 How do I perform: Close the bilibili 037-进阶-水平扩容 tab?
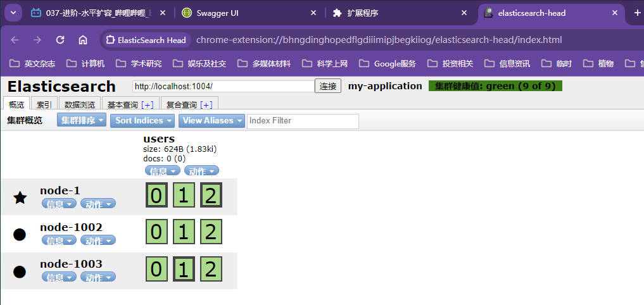point(162,13)
